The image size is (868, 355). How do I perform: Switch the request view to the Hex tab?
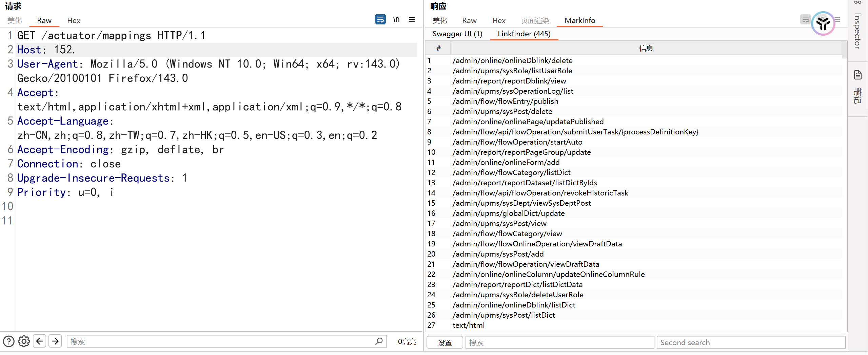coord(74,20)
